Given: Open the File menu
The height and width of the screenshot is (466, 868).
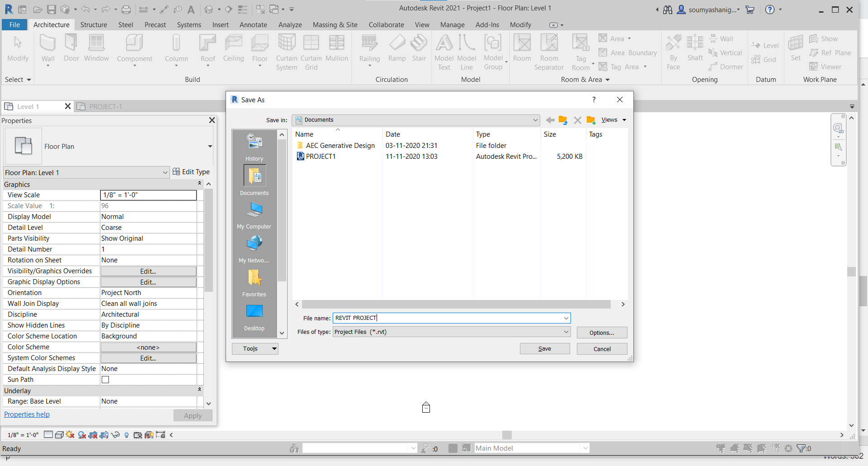Looking at the screenshot, I should pos(14,25).
